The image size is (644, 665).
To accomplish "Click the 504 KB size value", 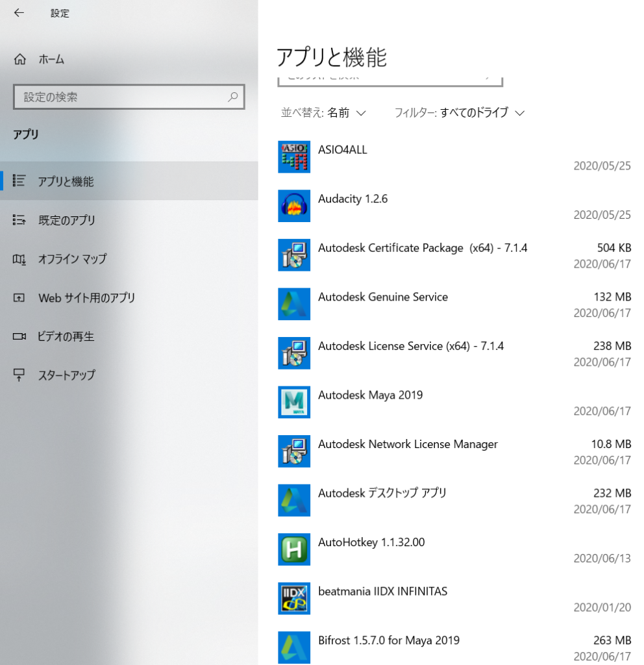I will (614, 247).
